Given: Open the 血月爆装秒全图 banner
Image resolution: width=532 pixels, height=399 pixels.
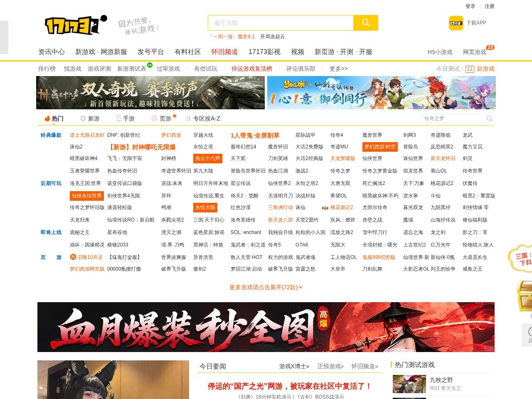Looking at the screenshot, I should point(266,327).
